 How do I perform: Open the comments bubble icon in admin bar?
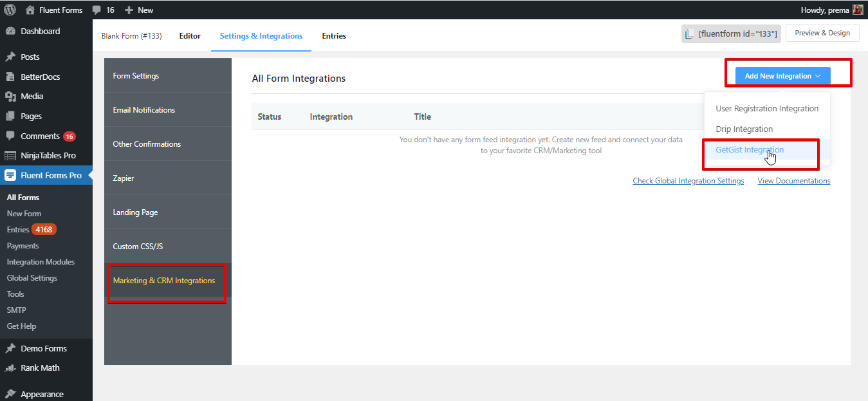coord(96,10)
